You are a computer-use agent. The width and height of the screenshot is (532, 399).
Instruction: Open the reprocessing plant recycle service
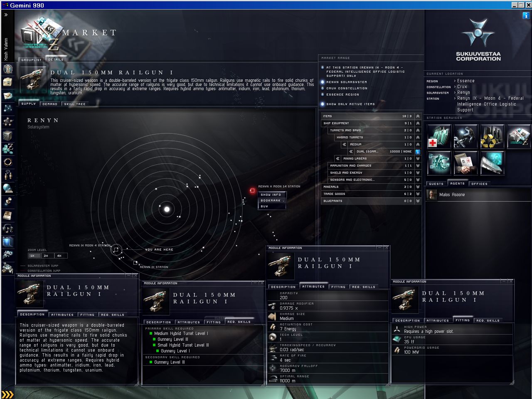pos(492,136)
